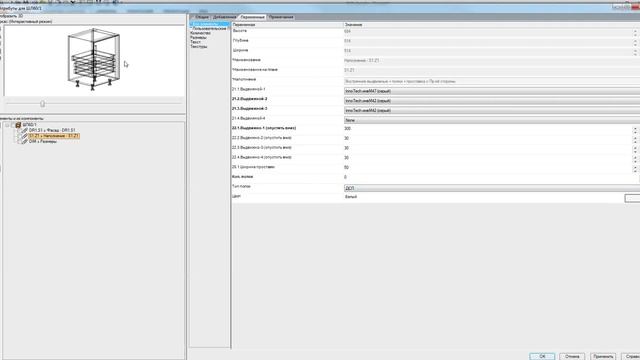
Task: Select the Размеры category in variables list
Action: pyautogui.click(x=198, y=38)
